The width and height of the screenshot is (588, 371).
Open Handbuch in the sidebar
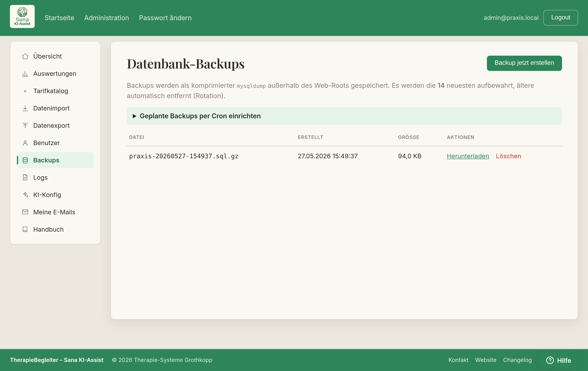click(x=55, y=230)
